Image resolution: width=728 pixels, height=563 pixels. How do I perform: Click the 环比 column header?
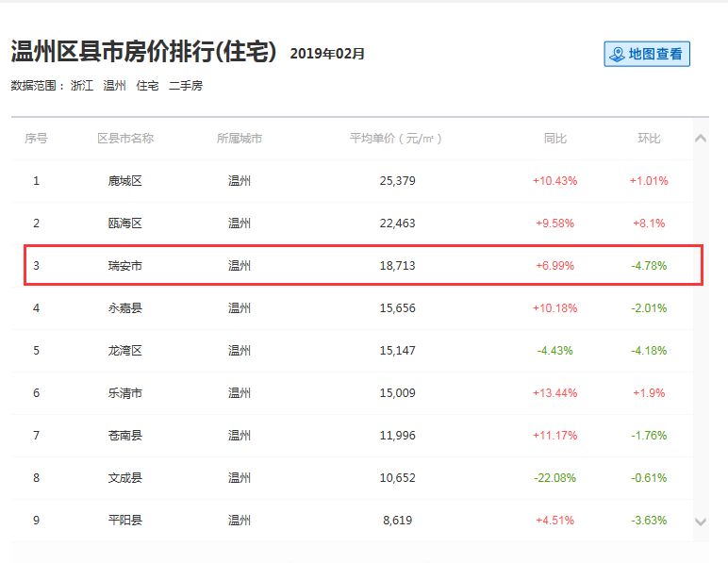(649, 139)
